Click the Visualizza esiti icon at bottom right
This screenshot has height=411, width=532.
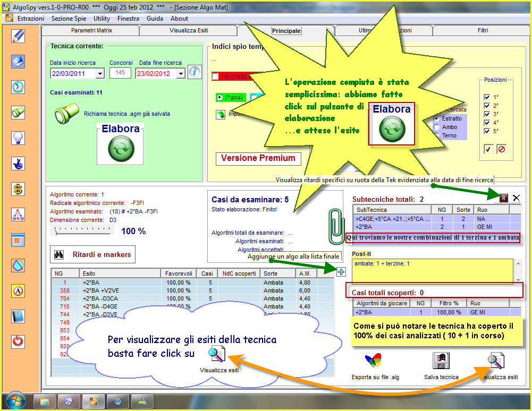coord(496,361)
